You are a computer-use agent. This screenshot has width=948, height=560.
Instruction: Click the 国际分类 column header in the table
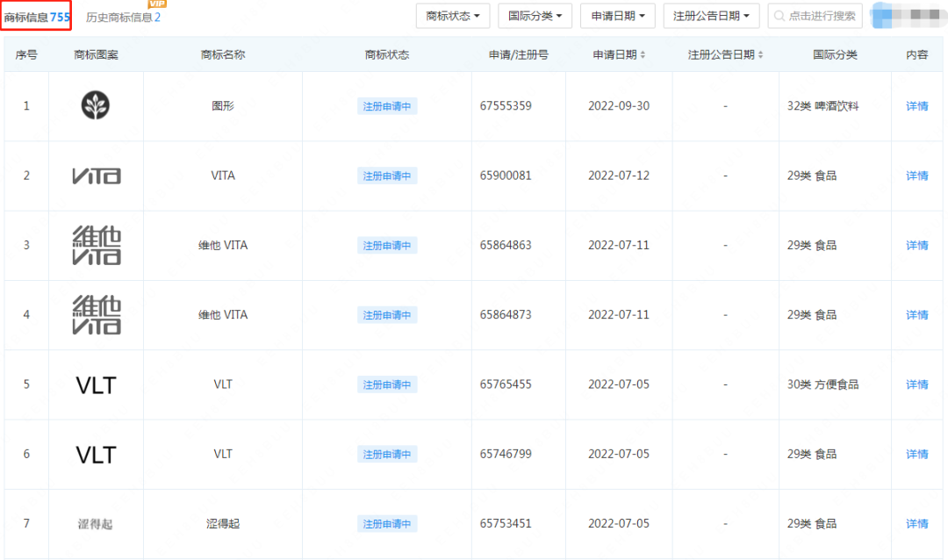point(835,55)
